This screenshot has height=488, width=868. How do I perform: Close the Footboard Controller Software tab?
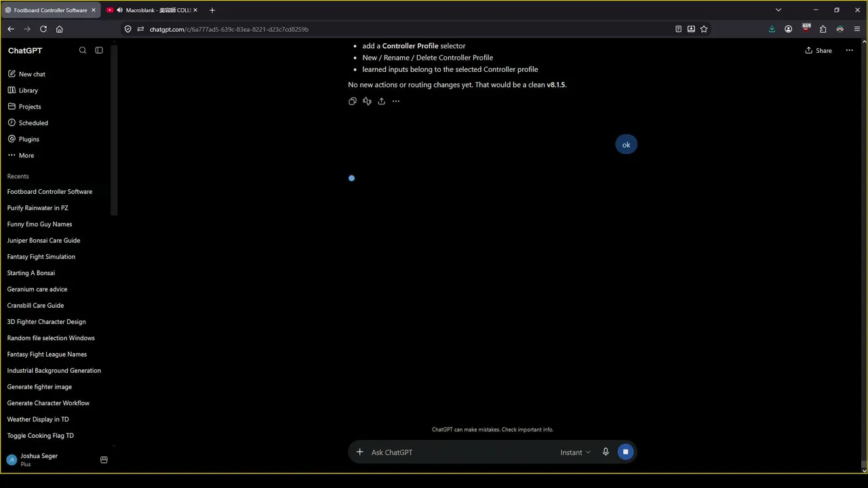(94, 10)
